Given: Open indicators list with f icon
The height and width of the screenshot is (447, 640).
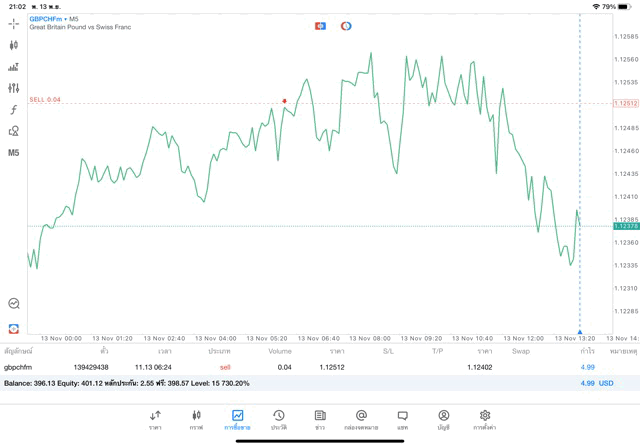Looking at the screenshot, I should 14,110.
